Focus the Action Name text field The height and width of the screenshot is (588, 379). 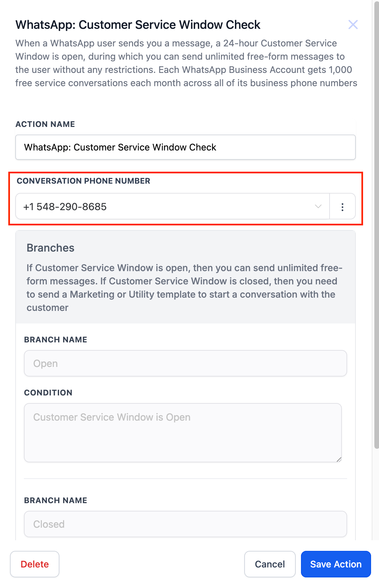(185, 147)
